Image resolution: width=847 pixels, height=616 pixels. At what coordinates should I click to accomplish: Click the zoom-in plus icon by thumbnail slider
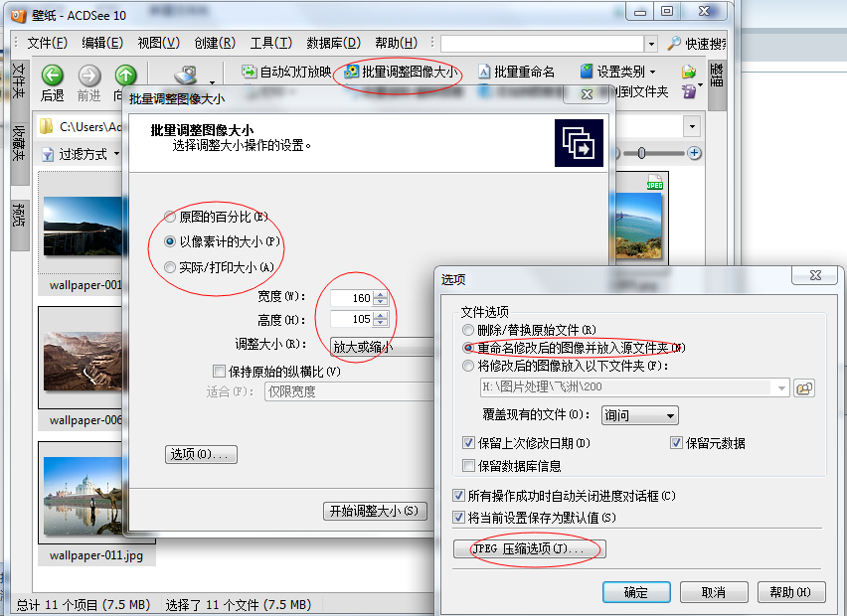coord(694,153)
